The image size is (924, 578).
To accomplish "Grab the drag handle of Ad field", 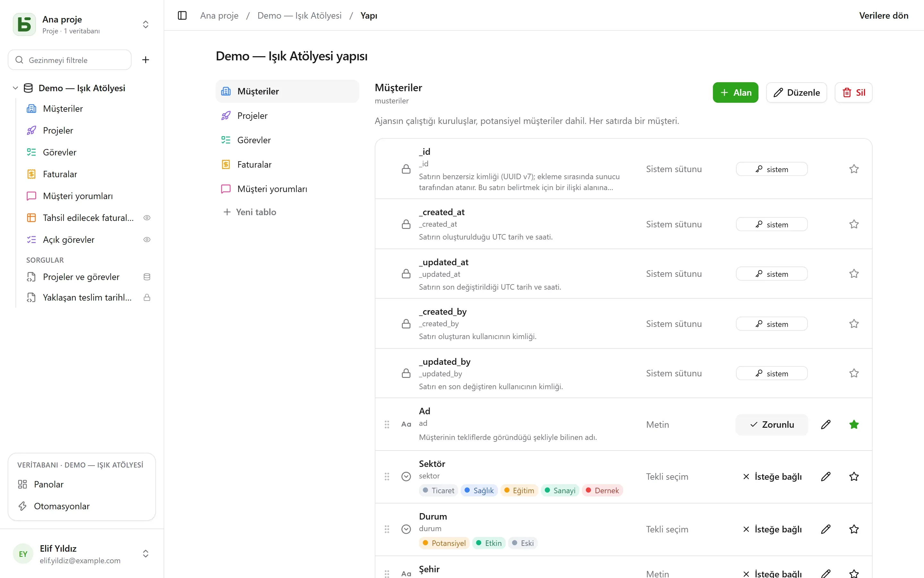I will coord(387,424).
